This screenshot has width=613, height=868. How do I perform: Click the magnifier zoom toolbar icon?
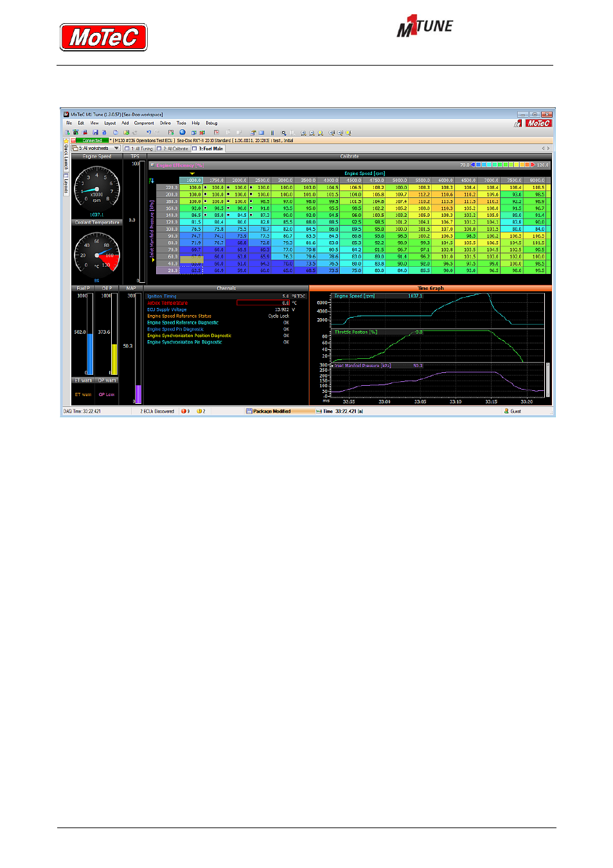(283, 132)
